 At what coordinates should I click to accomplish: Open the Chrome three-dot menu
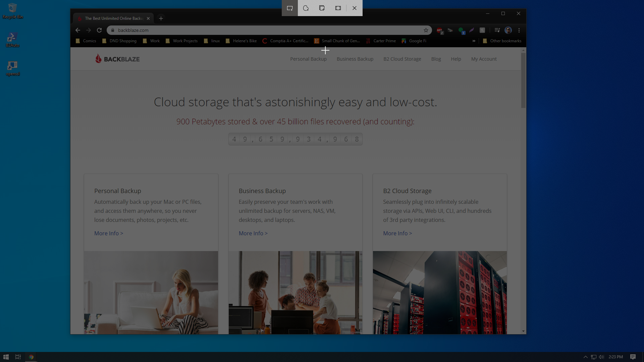(x=519, y=30)
